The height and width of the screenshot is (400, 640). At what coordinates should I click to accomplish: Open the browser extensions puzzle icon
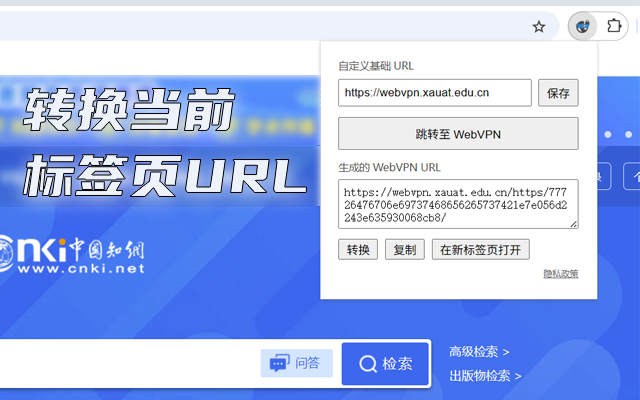click(613, 26)
